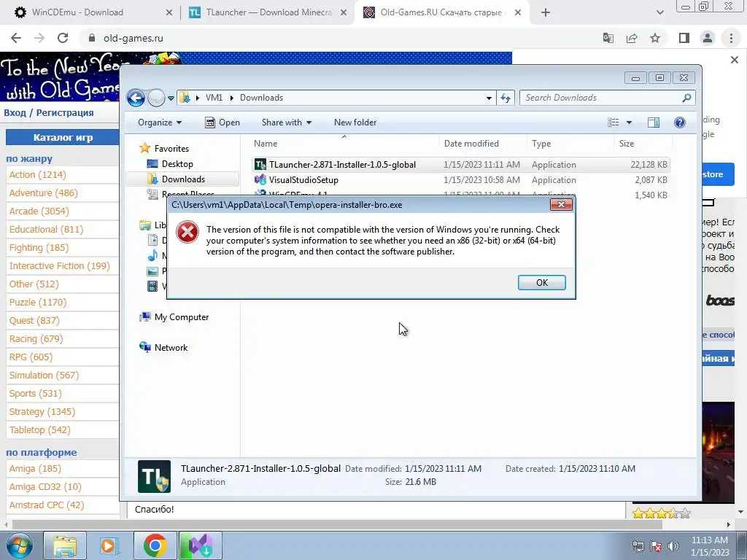
Task: Click the Visual Studio Installer taskbar icon
Action: point(200,545)
